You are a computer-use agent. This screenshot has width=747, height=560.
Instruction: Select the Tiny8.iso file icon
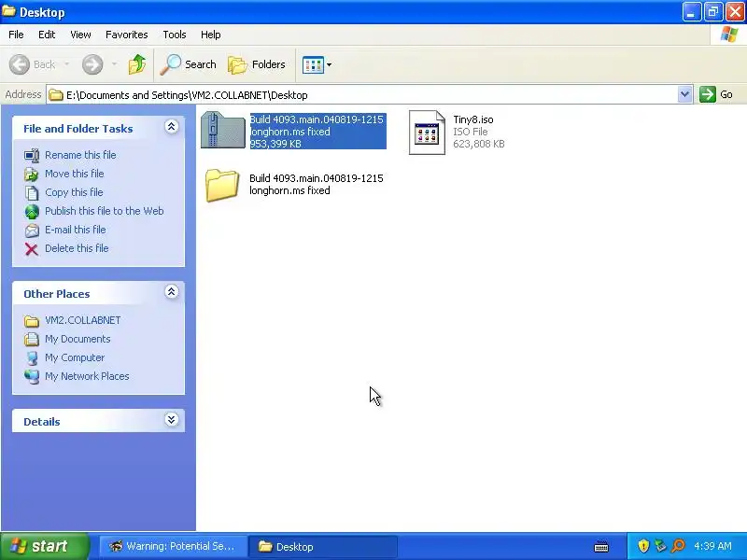coord(427,133)
